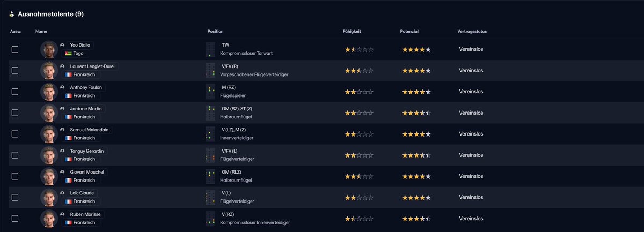Sort by the Potenzial column header
Screen dimensions: 644x232
409,32
